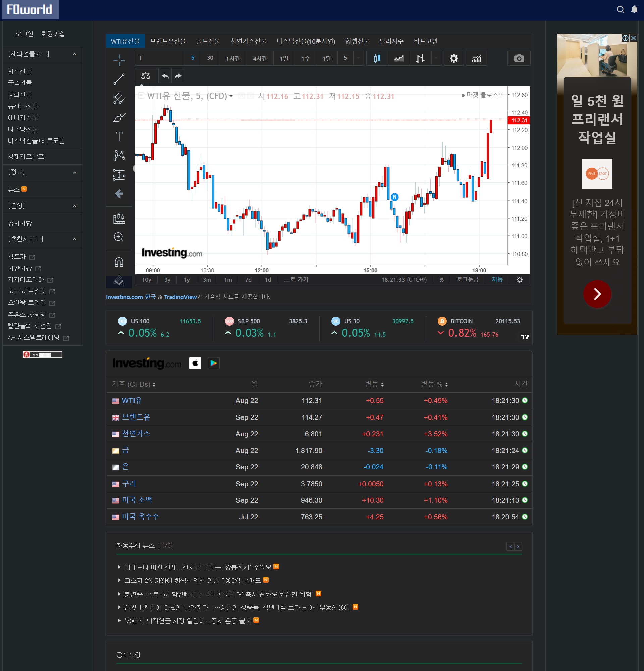Open the indicators chart icon

tap(476, 58)
